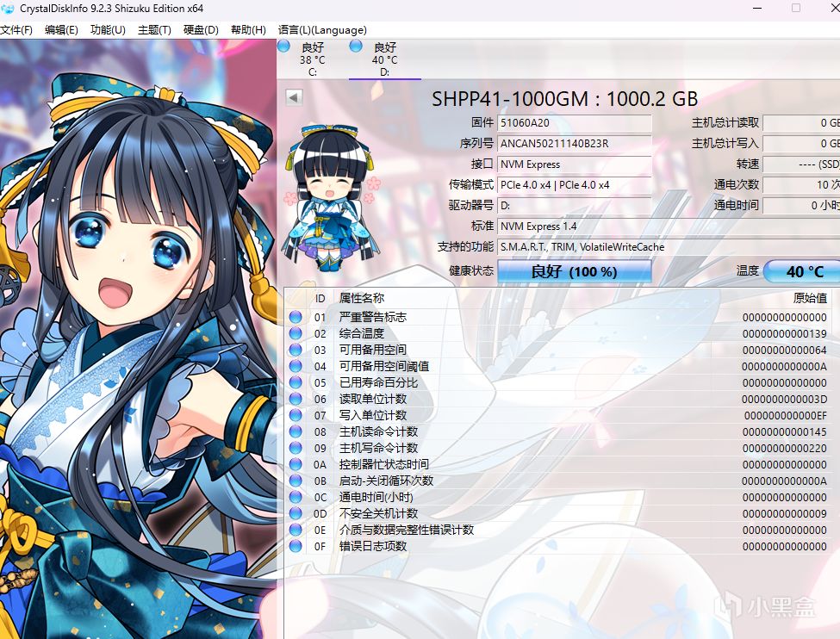Click the serial number field ANCAN50211140B23R

[x=575, y=144]
